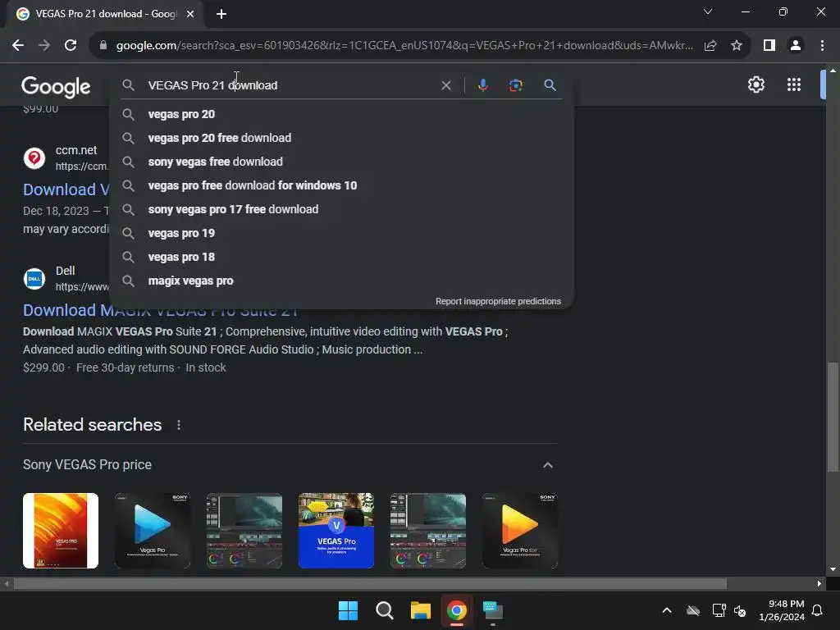Choose vegas pro free download for windows 10
Screen dimensions: 840x630
tap(341, 185)
